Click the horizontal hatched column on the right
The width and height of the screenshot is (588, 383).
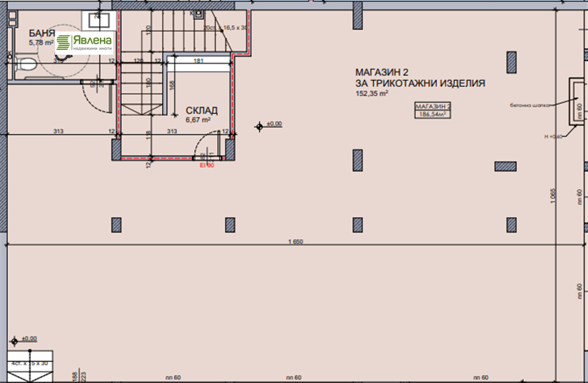506,166
